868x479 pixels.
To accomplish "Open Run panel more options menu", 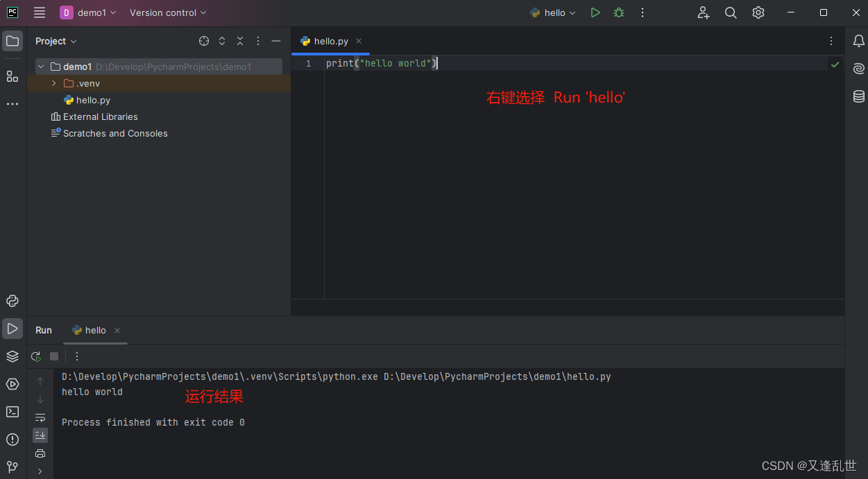I will [77, 356].
